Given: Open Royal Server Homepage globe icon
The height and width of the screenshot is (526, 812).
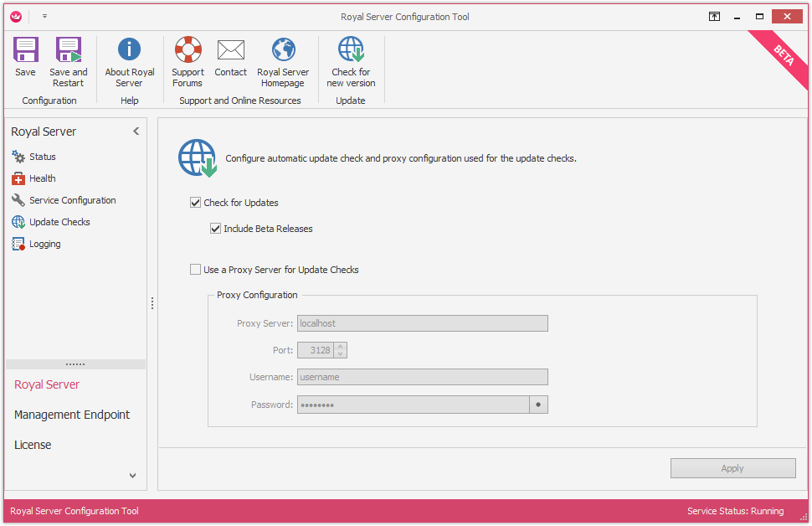Looking at the screenshot, I should 283,51.
